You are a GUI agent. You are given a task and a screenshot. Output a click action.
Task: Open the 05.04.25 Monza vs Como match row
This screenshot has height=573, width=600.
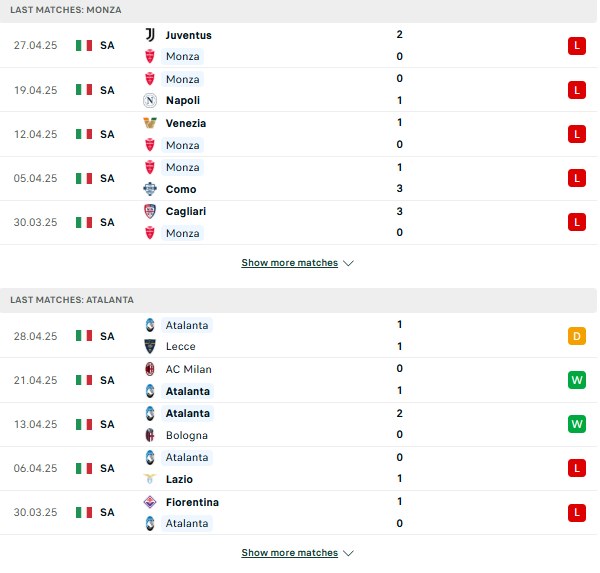[x=298, y=178]
